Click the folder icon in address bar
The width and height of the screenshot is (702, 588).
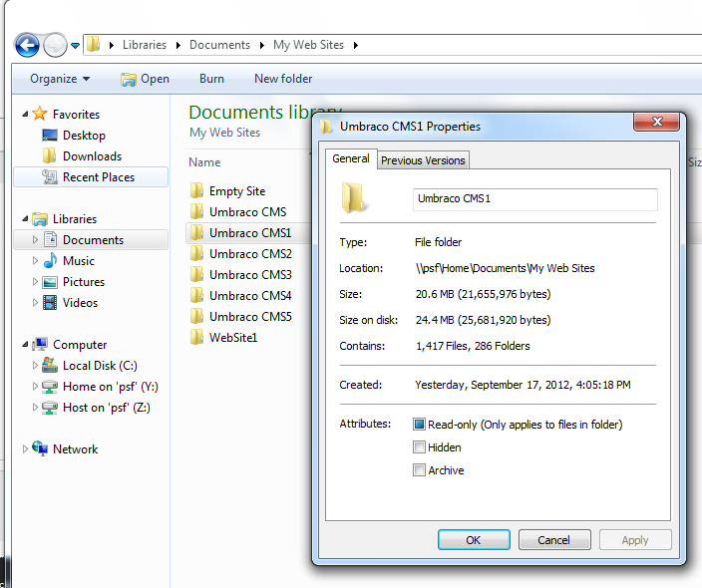tap(93, 44)
